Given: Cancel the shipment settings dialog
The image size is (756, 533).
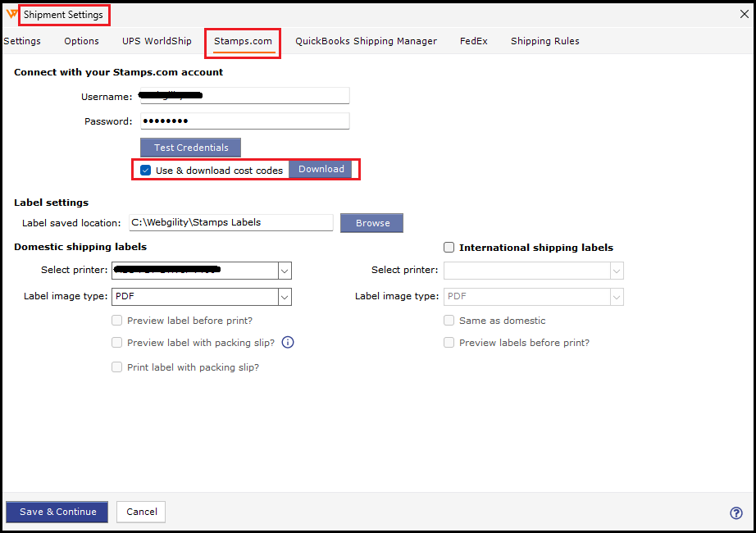Looking at the screenshot, I should (141, 512).
